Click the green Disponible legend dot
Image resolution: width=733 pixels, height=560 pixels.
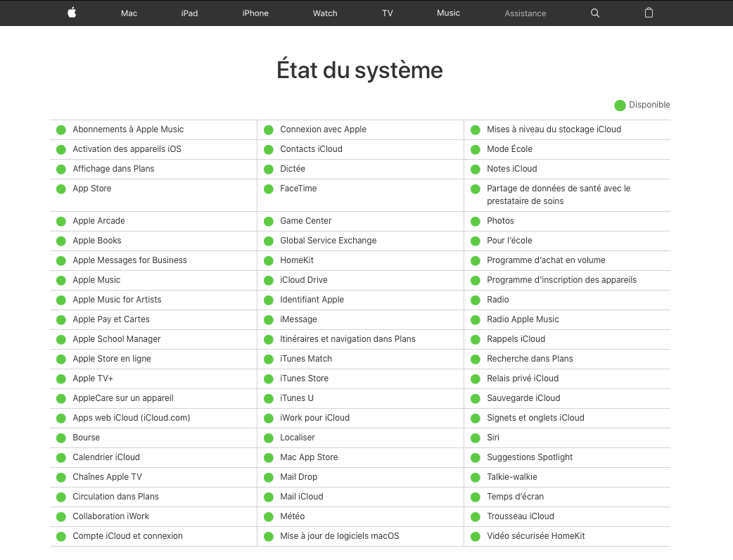(x=620, y=106)
